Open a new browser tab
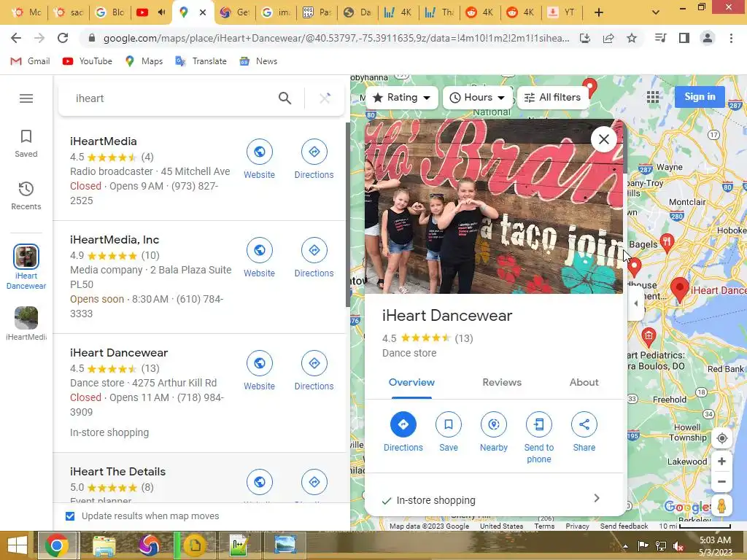 click(x=599, y=12)
